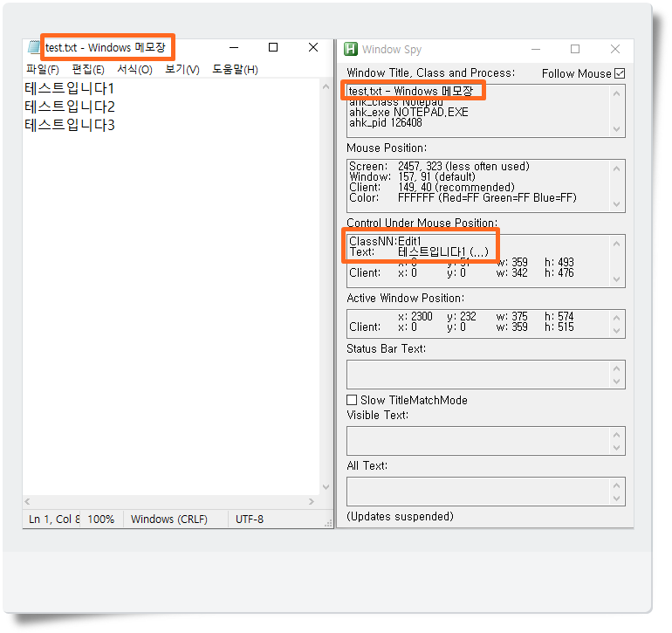Click the Window Spy green H icon
Viewport: 672px width, 633px height.
click(x=351, y=49)
